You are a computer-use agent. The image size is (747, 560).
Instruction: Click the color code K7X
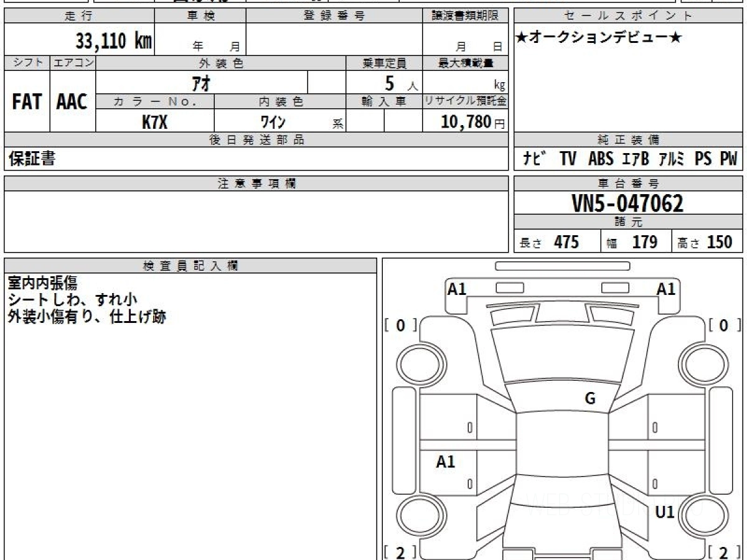tap(154, 122)
